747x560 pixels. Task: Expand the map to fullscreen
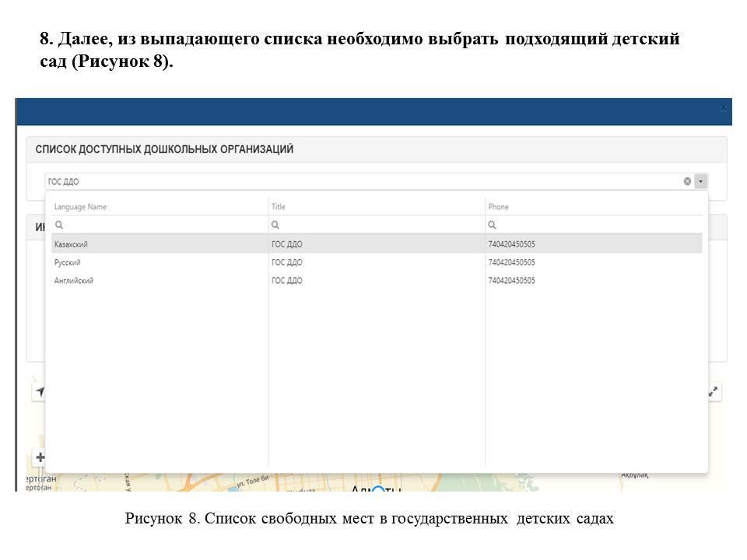pos(714,391)
